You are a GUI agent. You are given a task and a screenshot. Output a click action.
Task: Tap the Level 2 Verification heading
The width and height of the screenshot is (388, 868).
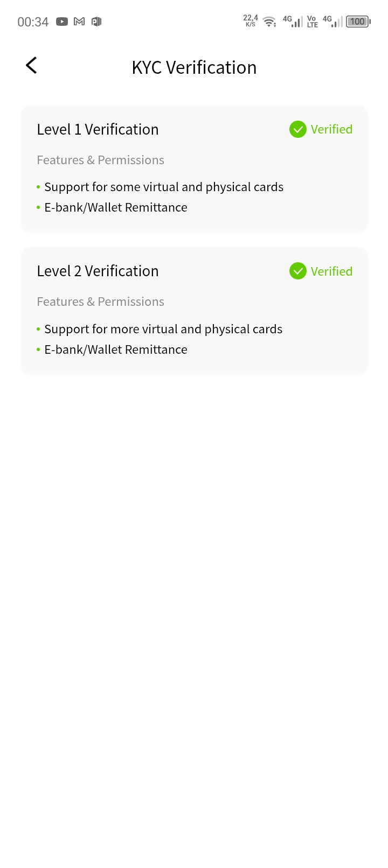pyautogui.click(x=98, y=271)
